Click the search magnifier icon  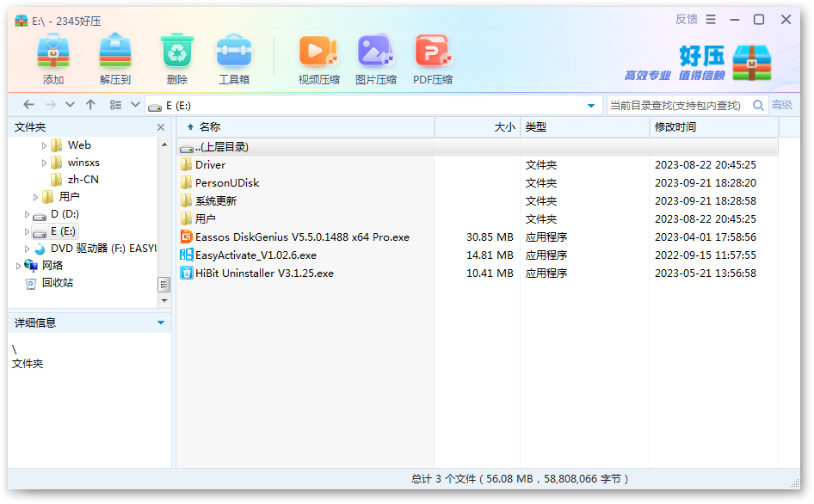[758, 105]
